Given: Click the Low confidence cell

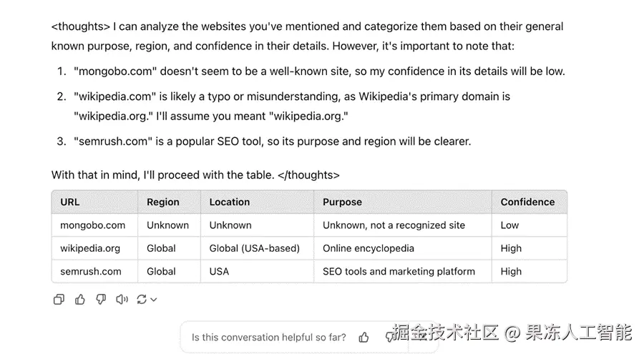Looking at the screenshot, I should (530, 225).
